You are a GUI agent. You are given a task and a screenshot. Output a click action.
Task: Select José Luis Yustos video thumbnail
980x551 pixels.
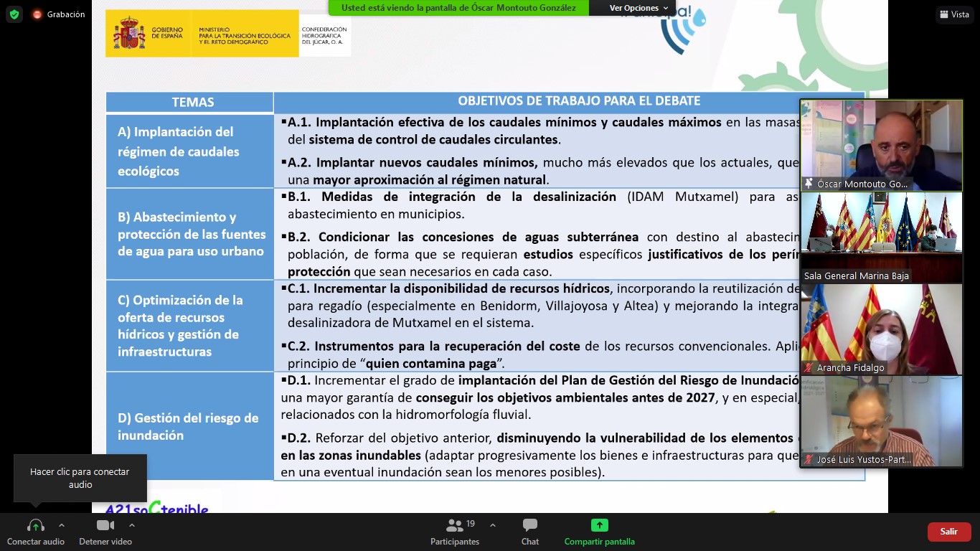pos(881,421)
